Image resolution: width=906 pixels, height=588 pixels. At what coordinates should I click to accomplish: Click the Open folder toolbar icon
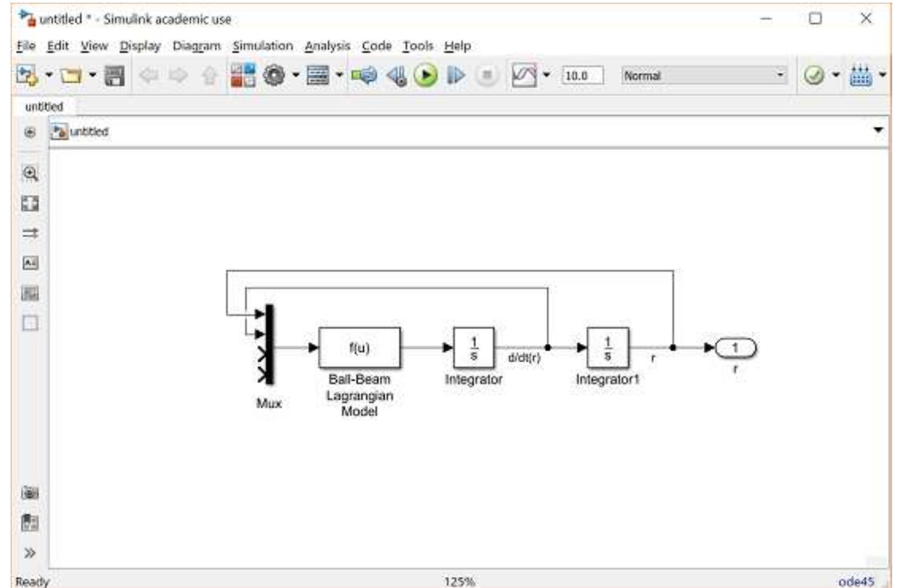pos(71,75)
